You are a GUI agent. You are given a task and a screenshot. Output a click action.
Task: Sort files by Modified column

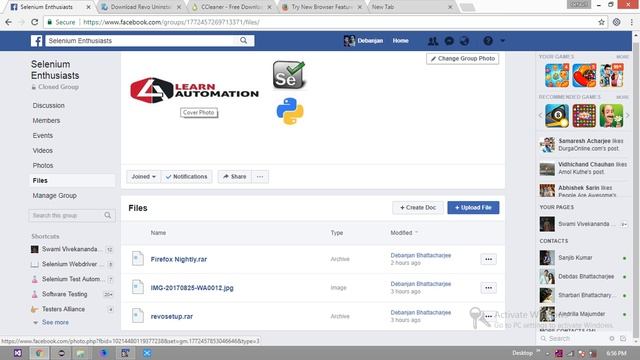click(x=404, y=233)
